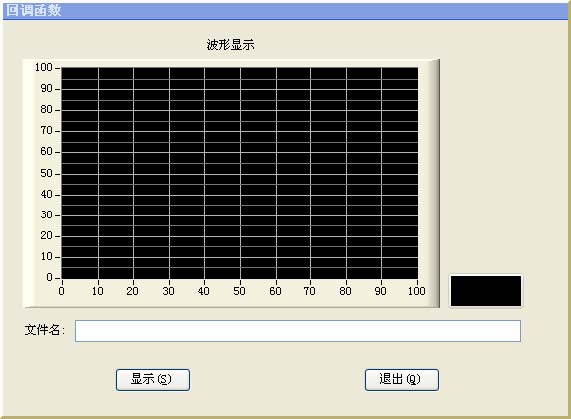Click the 显示(S) button

tap(153, 380)
